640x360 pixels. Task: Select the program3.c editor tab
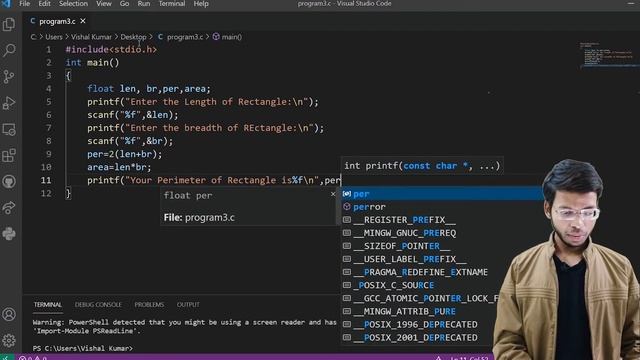(x=57, y=21)
